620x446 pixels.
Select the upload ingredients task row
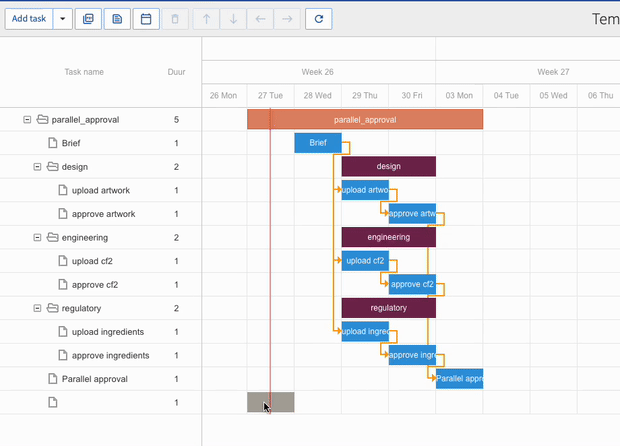(x=107, y=332)
